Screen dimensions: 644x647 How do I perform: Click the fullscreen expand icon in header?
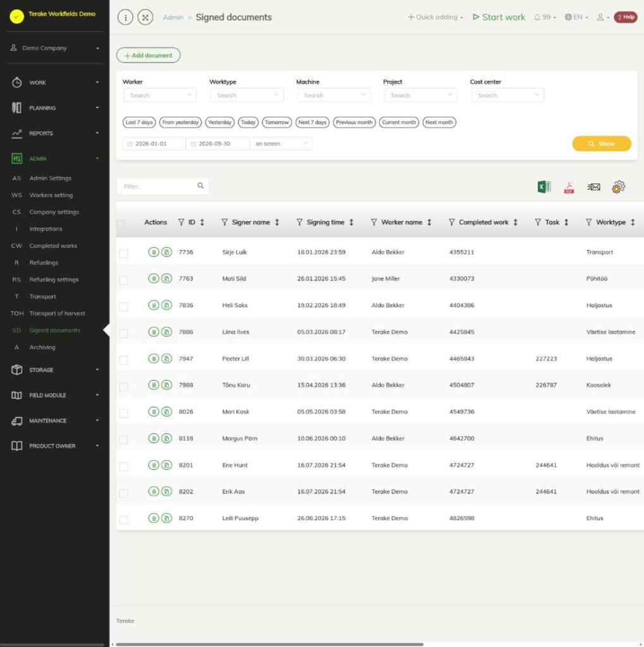click(145, 17)
